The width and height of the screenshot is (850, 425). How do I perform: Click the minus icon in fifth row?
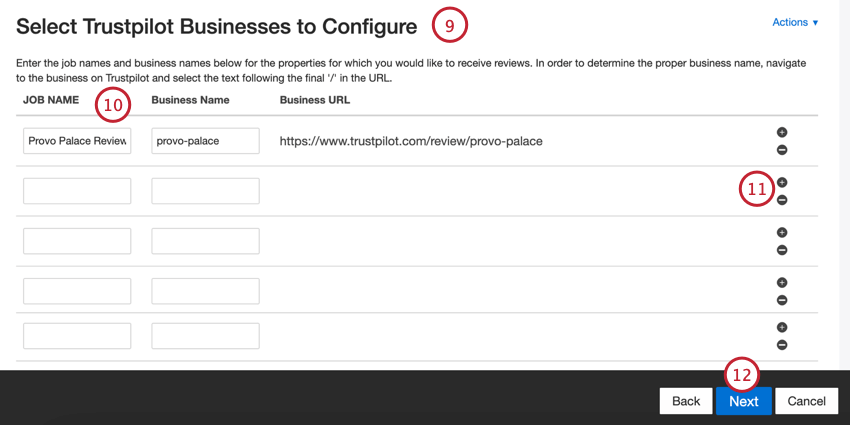782,345
